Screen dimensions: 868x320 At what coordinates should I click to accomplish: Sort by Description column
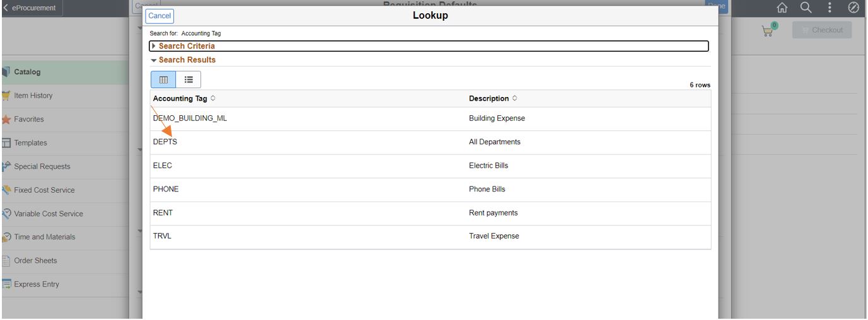(493, 99)
